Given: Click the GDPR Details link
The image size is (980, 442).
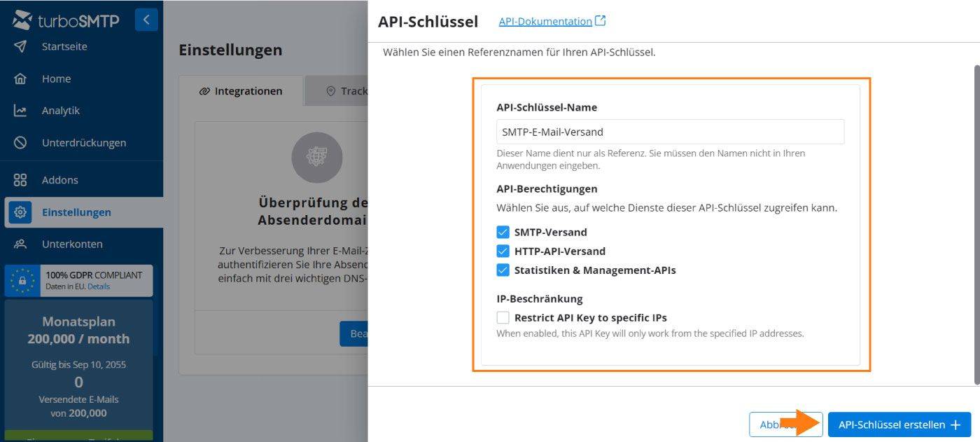Looking at the screenshot, I should (99, 286).
